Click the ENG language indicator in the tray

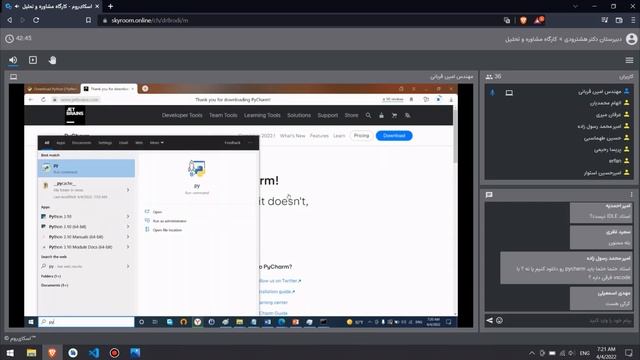[584, 353]
